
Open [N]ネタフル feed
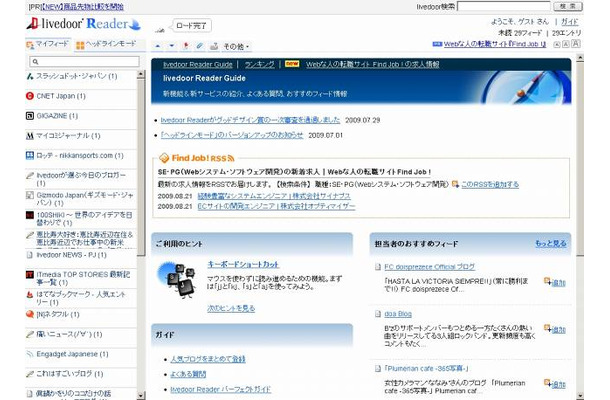(58, 314)
